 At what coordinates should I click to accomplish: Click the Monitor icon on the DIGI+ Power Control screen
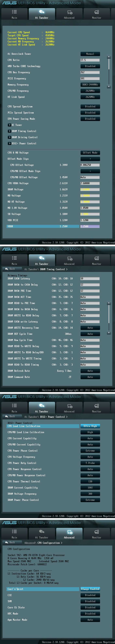[x=97, y=406]
